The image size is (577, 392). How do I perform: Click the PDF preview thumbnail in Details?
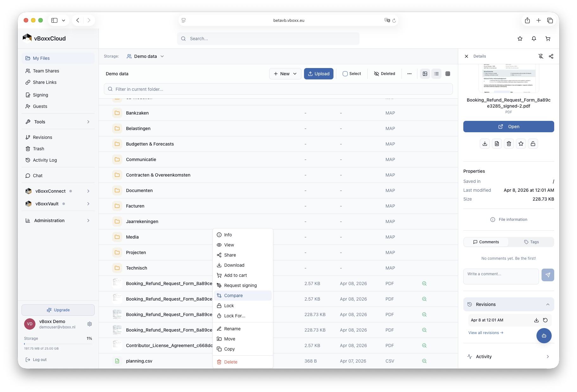click(x=509, y=78)
